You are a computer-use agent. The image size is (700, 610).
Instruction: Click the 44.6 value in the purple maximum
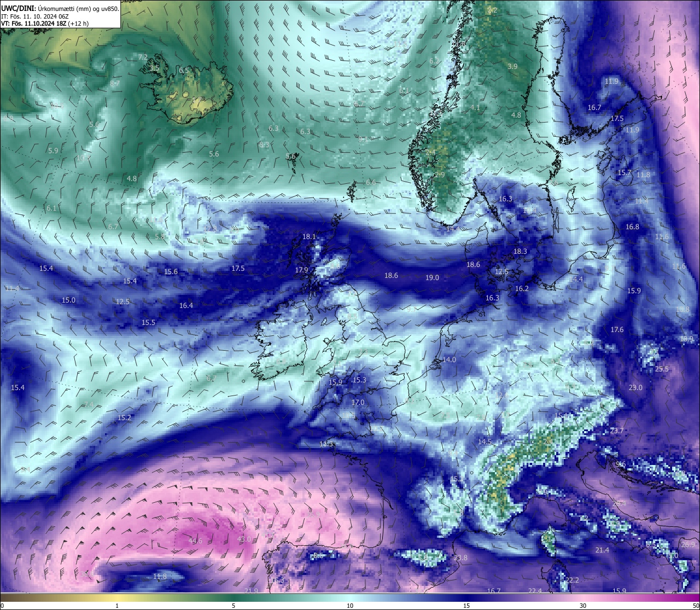pyautogui.click(x=195, y=541)
